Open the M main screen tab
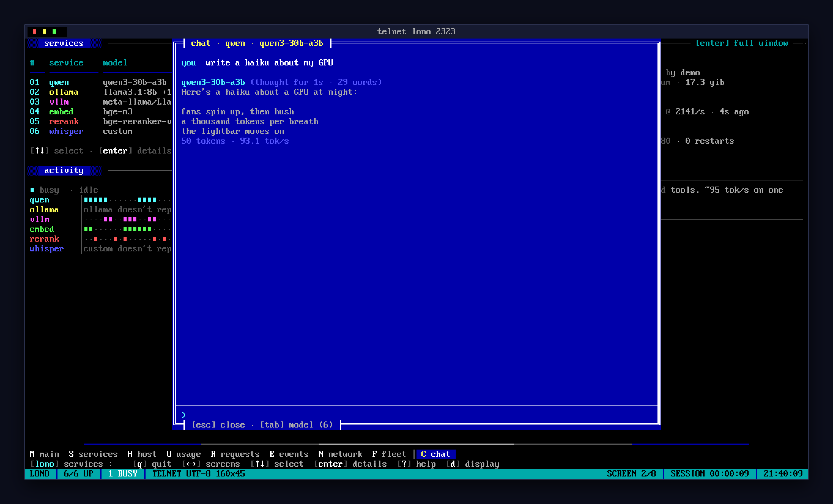 coord(44,454)
